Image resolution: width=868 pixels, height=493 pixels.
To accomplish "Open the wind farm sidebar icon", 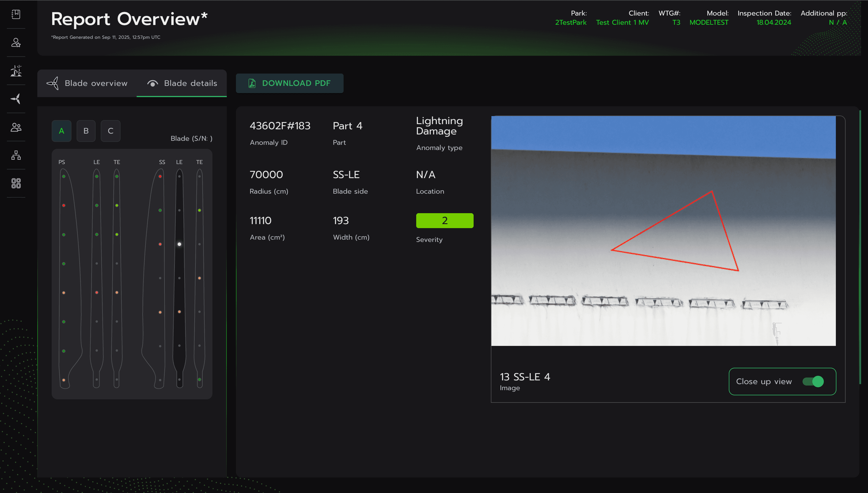I will coord(16,71).
